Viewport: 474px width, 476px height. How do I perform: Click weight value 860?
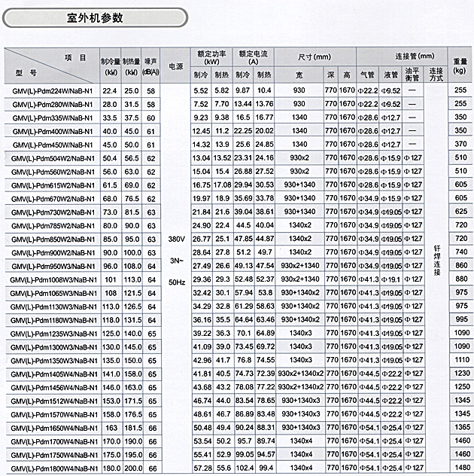pyautogui.click(x=461, y=265)
